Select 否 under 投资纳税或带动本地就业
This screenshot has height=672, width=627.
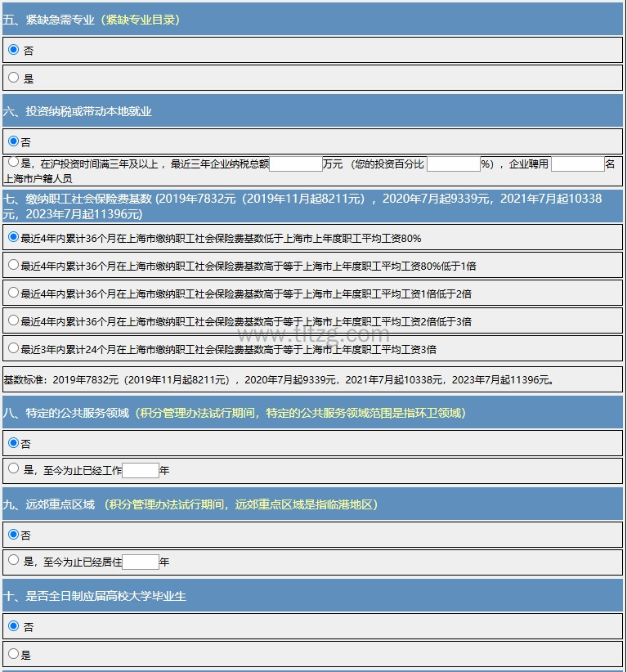tap(13, 141)
